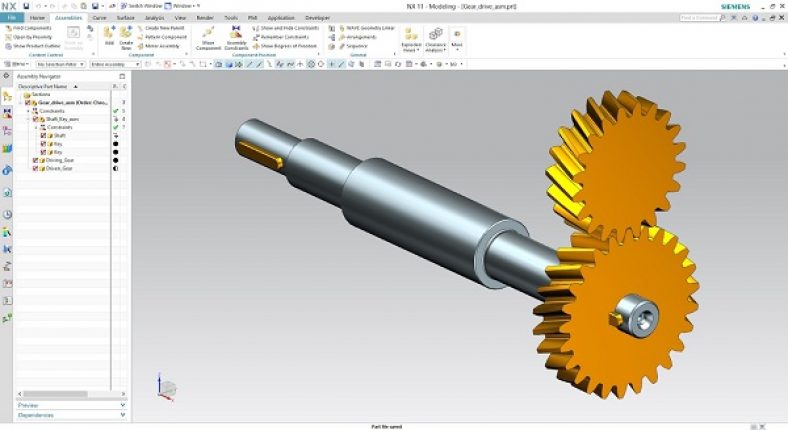Open the No Selection Filter dropdown
Viewport: 788px width, 430px height.
[60, 64]
